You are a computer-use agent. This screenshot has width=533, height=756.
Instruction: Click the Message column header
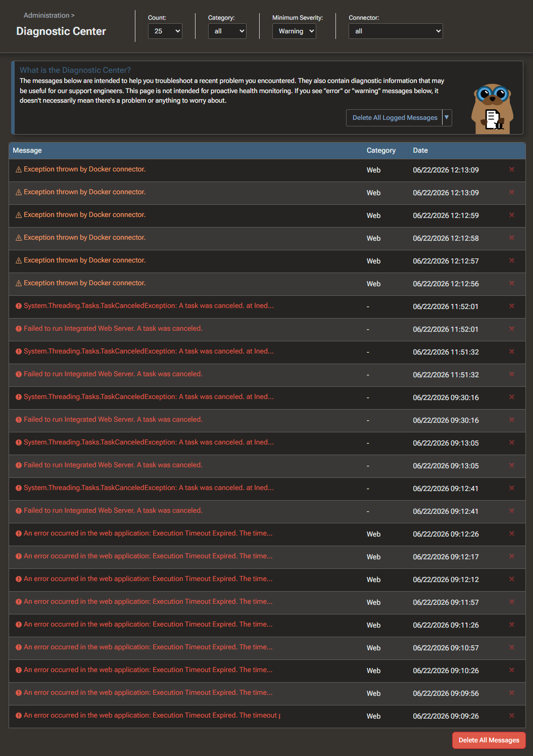(27, 151)
